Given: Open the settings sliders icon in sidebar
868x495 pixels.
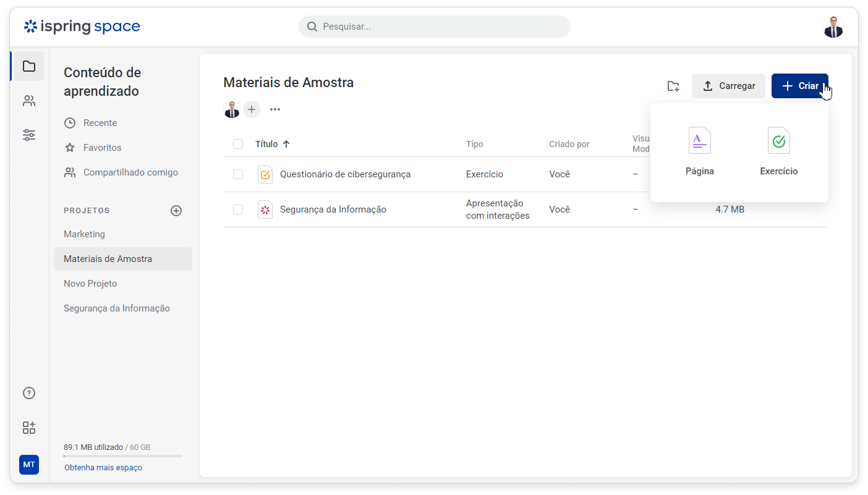Looking at the screenshot, I should coord(29,135).
